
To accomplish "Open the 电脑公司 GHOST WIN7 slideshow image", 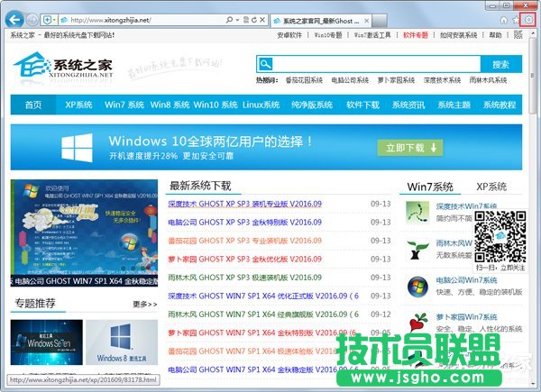I will (x=84, y=233).
